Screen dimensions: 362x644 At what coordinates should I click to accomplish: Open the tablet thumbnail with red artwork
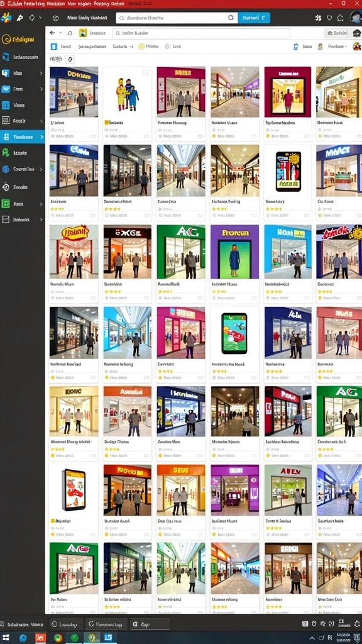coord(74,490)
